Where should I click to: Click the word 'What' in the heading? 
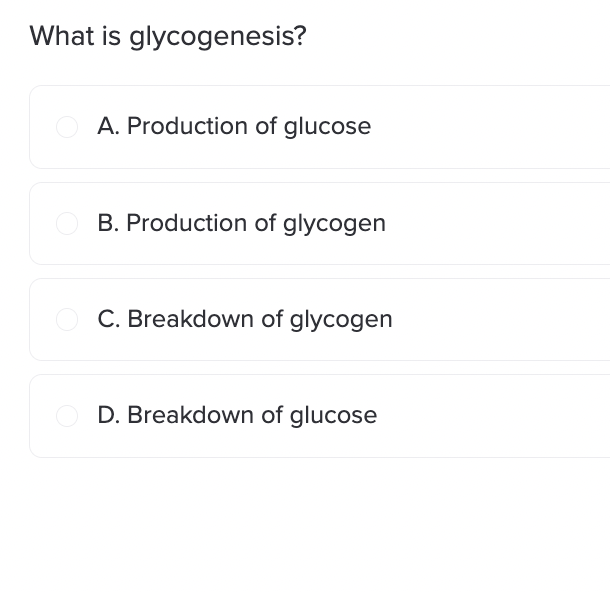[x=62, y=36]
